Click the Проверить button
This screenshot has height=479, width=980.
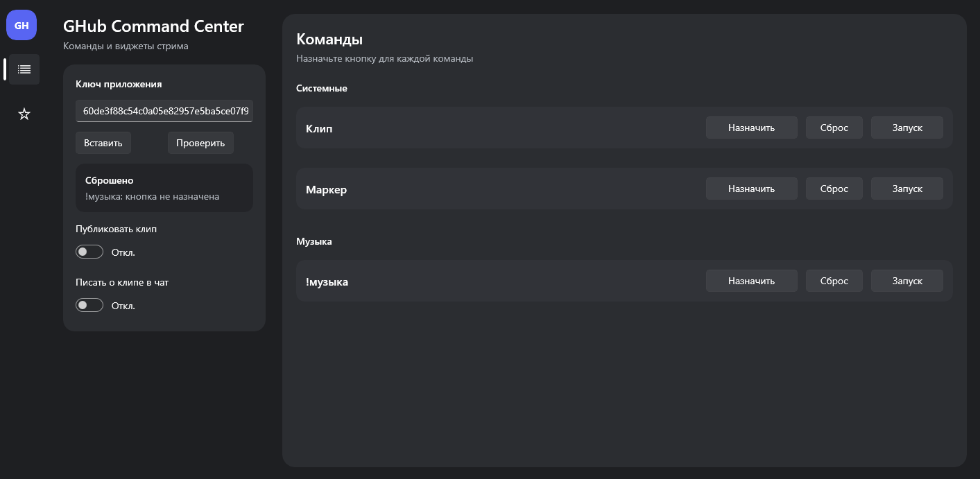pyautogui.click(x=200, y=143)
